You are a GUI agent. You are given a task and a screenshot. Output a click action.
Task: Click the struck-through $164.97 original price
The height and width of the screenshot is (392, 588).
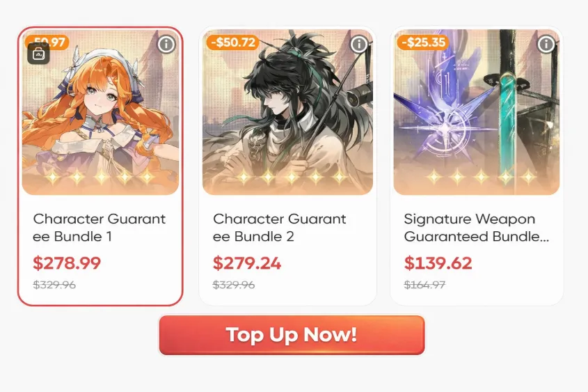[x=424, y=285]
